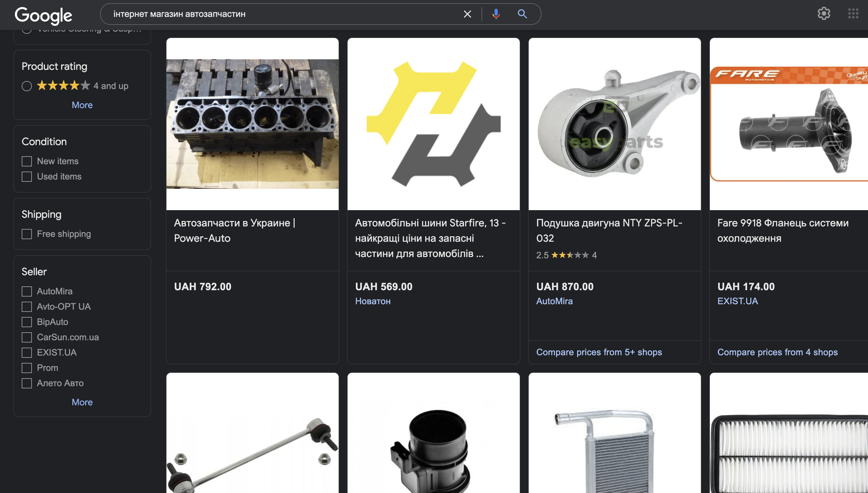Check the Used items condition

27,176
